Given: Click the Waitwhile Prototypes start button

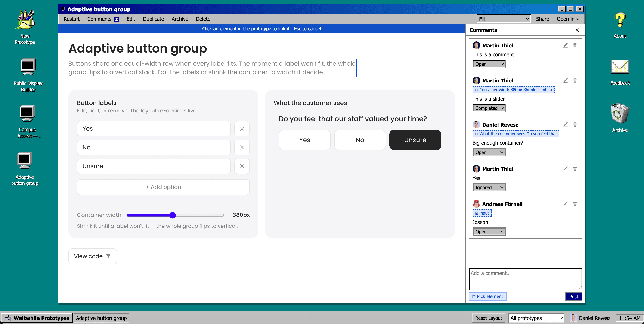Looking at the screenshot, I should 37,318.
